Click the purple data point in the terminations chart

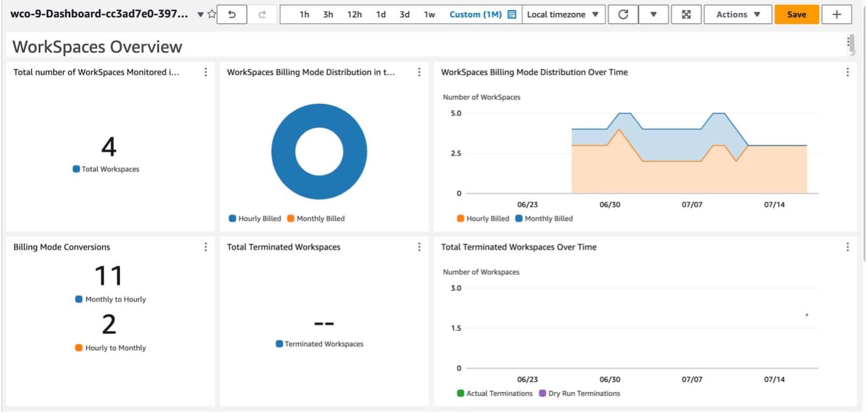(807, 315)
